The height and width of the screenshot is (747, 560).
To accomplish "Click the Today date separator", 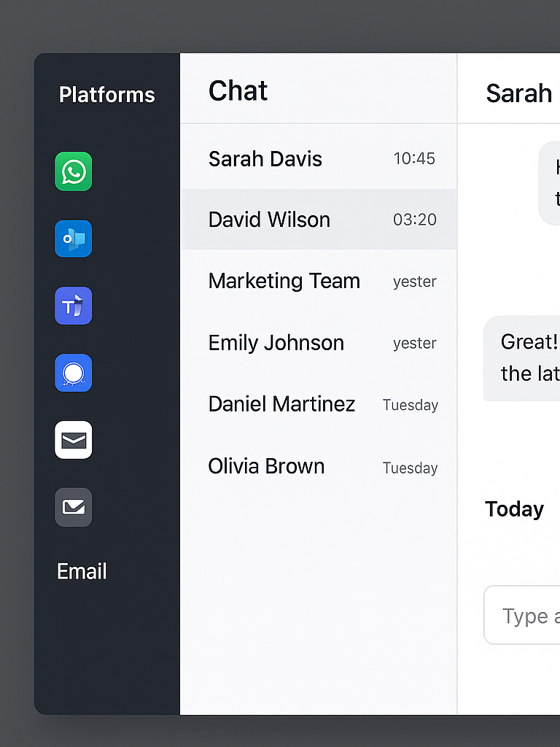I will pyautogui.click(x=514, y=509).
